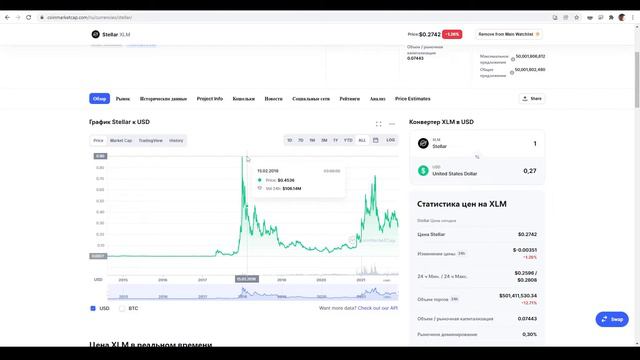Click the blue Swap floating button
Screen dimensions: 640x360
tap(612, 319)
